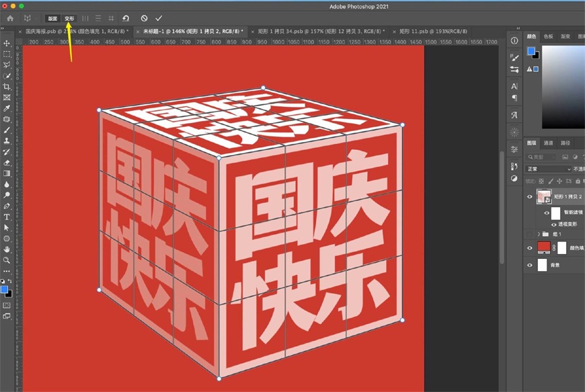Switch to 矩形 11.psb document tab

click(433, 32)
